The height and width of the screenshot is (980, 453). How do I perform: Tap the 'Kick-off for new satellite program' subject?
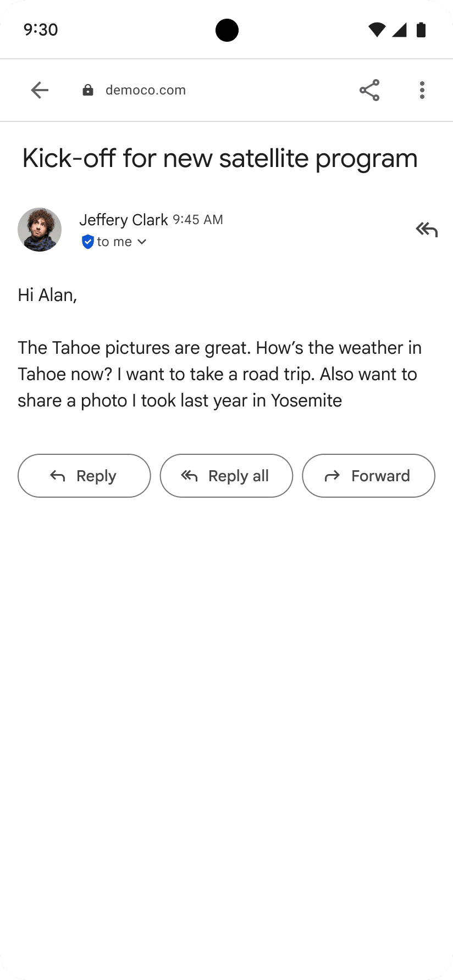(220, 159)
